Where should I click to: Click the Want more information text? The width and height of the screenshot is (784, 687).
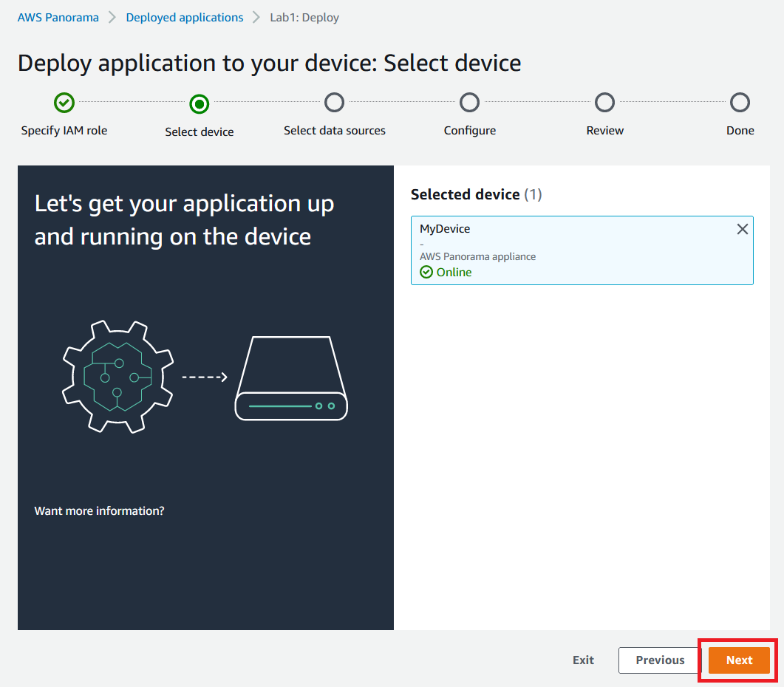[99, 511]
